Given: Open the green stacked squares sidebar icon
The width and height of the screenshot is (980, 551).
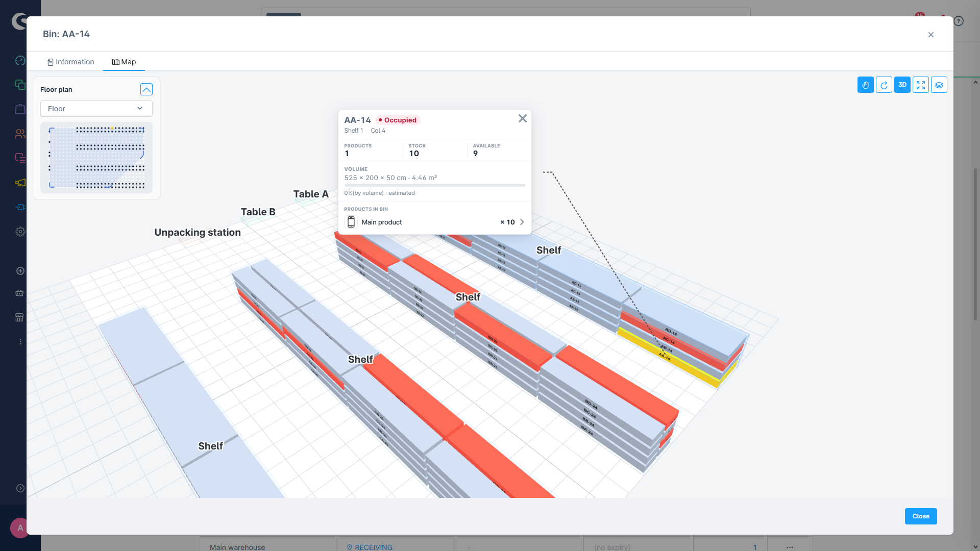Looking at the screenshot, I should 20,85.
